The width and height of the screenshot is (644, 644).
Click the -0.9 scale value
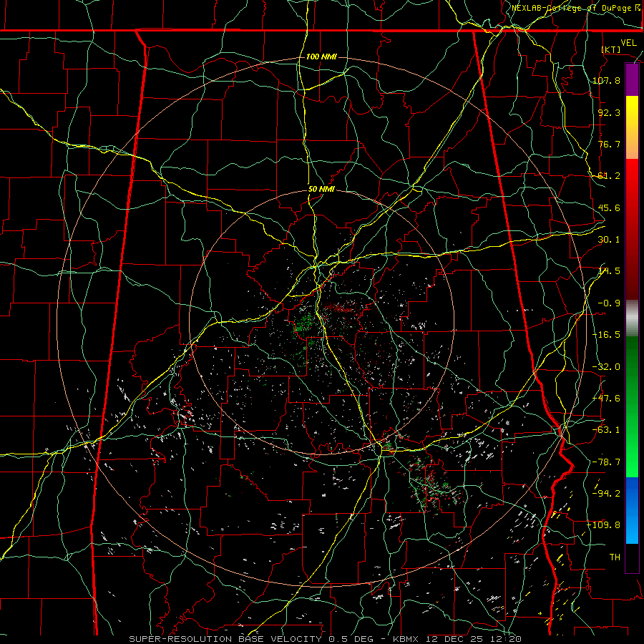click(609, 303)
